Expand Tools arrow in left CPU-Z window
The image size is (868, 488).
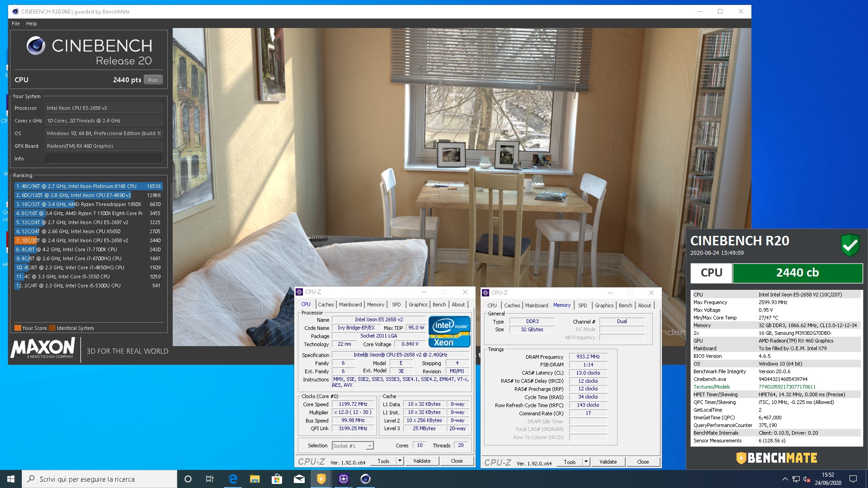click(400, 461)
